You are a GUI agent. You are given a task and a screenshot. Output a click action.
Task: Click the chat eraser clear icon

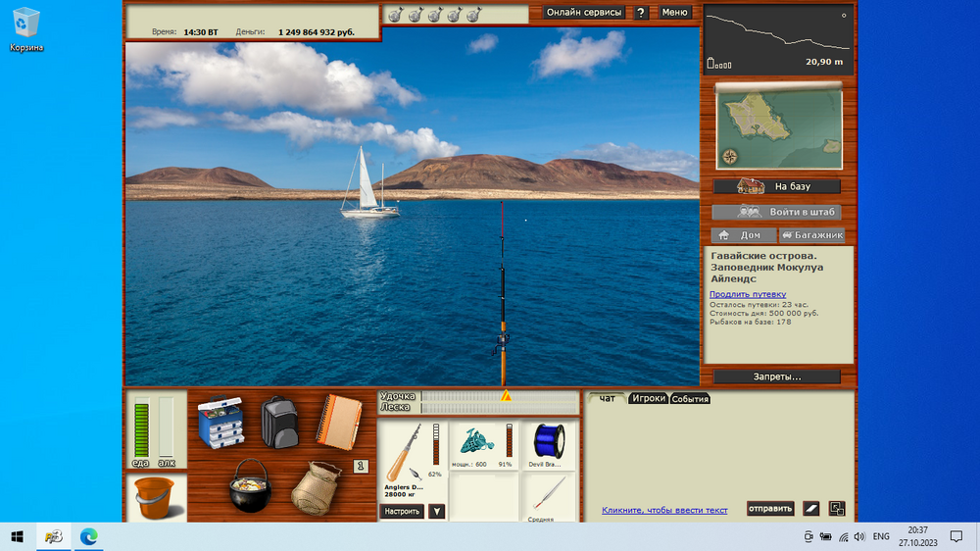click(811, 509)
